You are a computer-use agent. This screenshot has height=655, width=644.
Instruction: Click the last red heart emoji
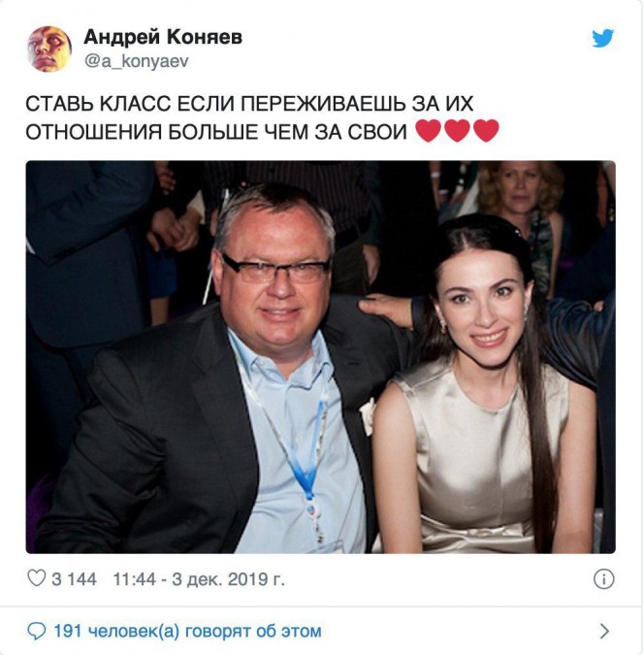pyautogui.click(x=486, y=130)
